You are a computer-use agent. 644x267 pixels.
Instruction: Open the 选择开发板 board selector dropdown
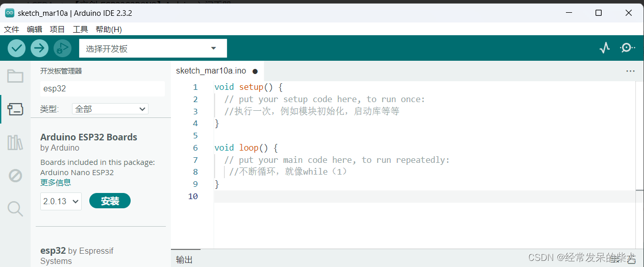point(153,48)
